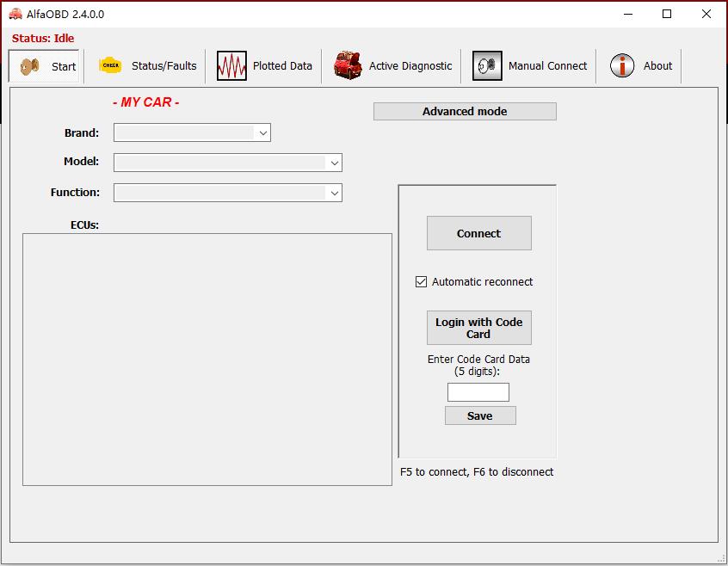728x566 pixels.
Task: Click the Connect button
Action: point(479,233)
